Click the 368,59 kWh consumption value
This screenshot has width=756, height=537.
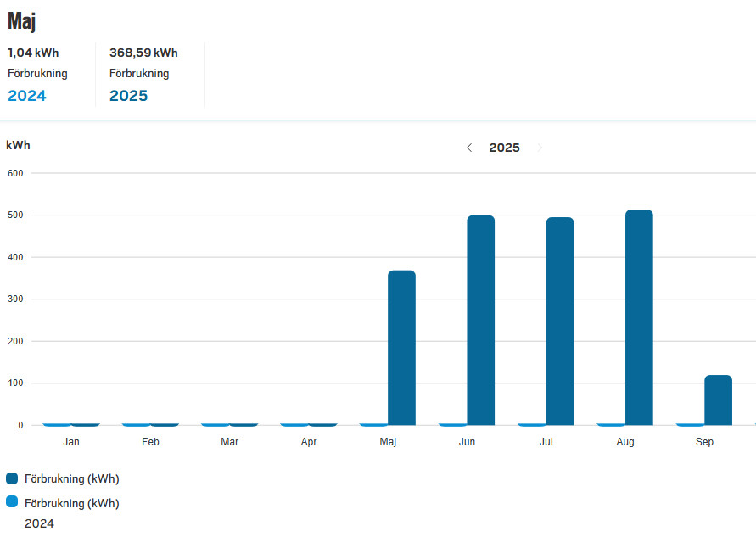click(143, 53)
